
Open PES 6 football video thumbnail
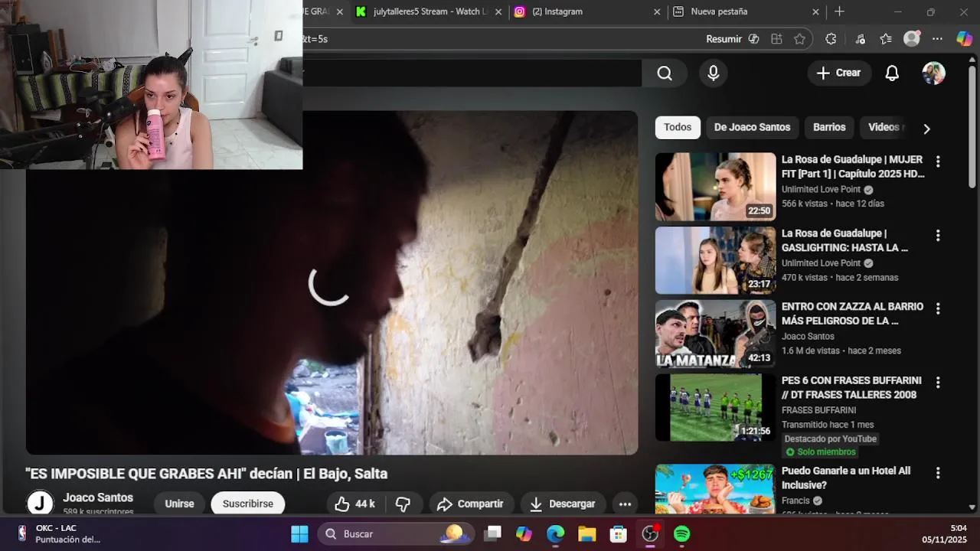pyautogui.click(x=715, y=407)
